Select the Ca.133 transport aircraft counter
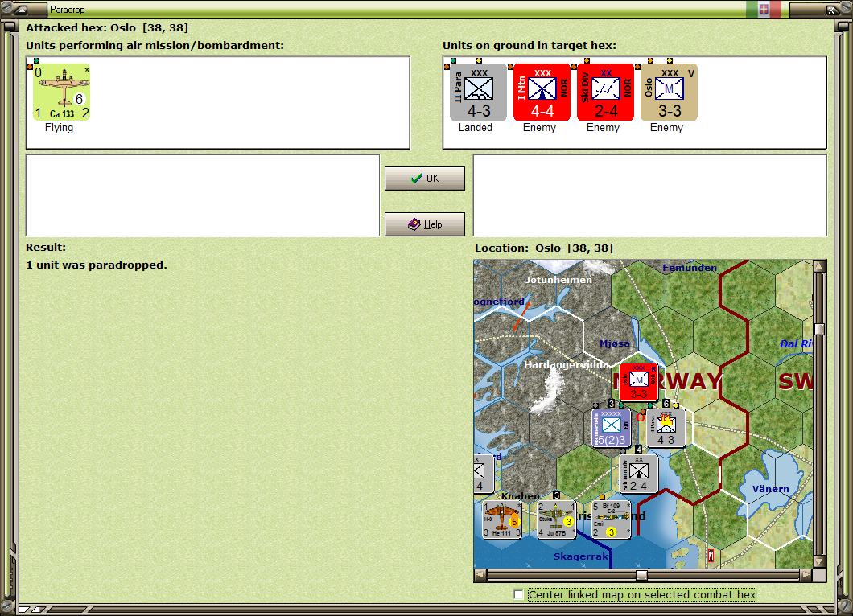853x616 pixels. 61,92
